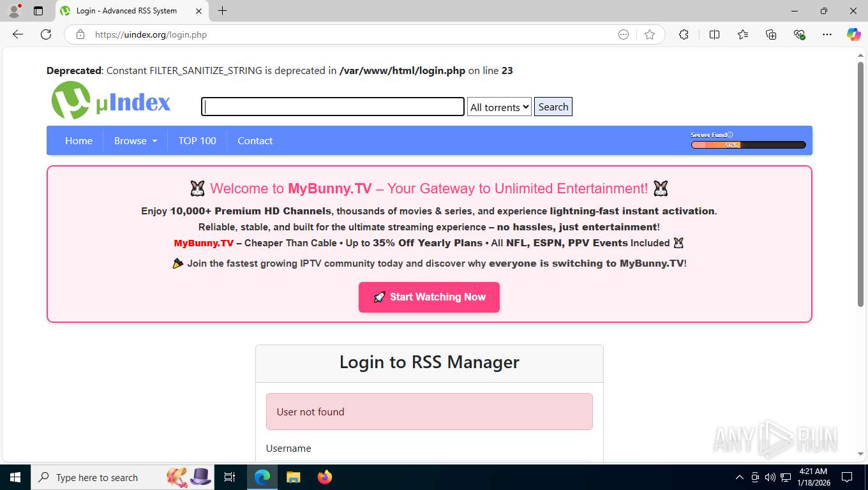This screenshot has height=490, width=868.
Task: Click the Start Watching Now button
Action: pyautogui.click(x=429, y=297)
